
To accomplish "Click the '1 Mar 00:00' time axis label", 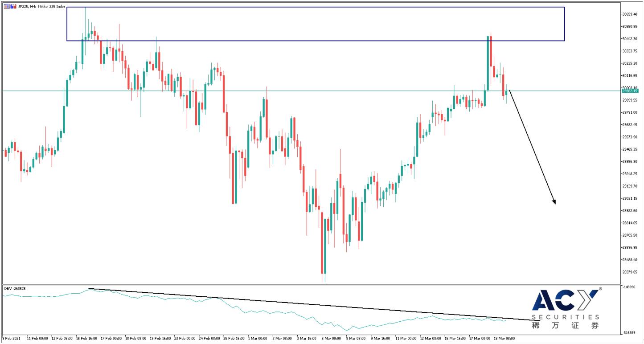I will [258, 338].
